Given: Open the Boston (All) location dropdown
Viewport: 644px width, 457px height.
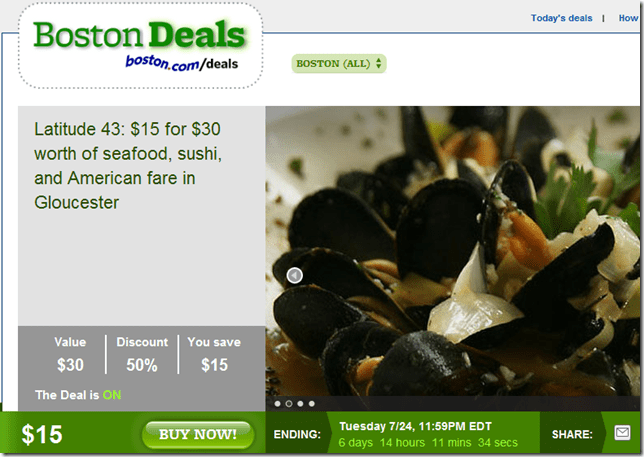Looking at the screenshot, I should (x=339, y=64).
